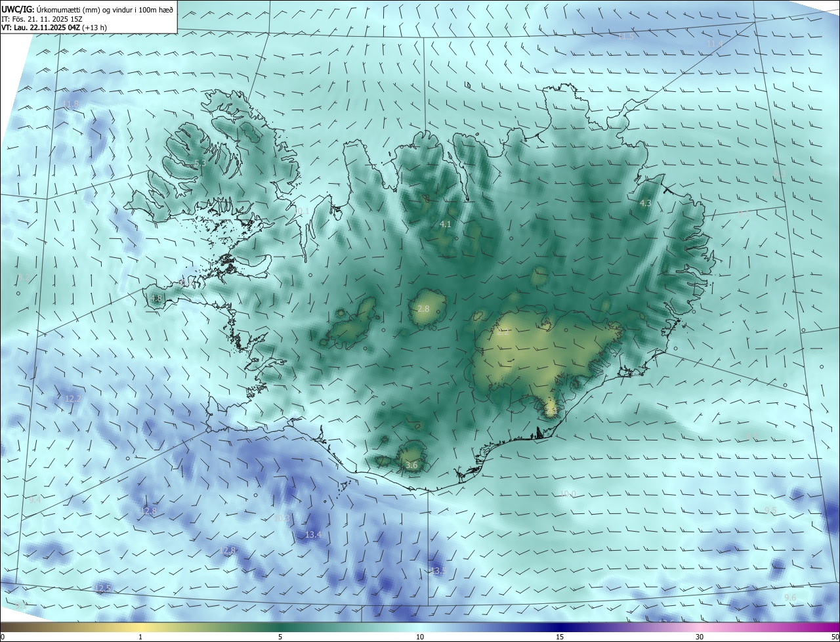Click the 11.4 value near the top right

click(x=714, y=43)
